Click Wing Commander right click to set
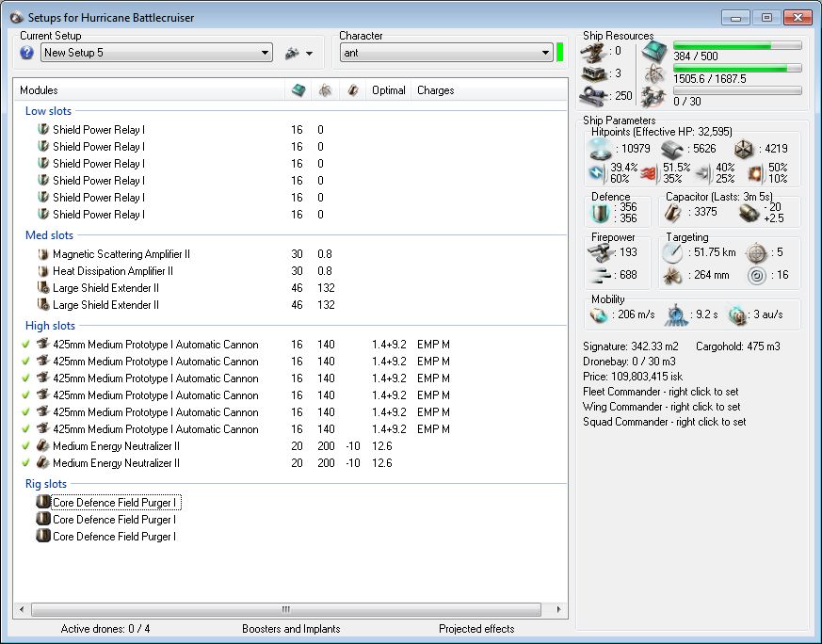This screenshot has height=644, width=822. click(662, 407)
